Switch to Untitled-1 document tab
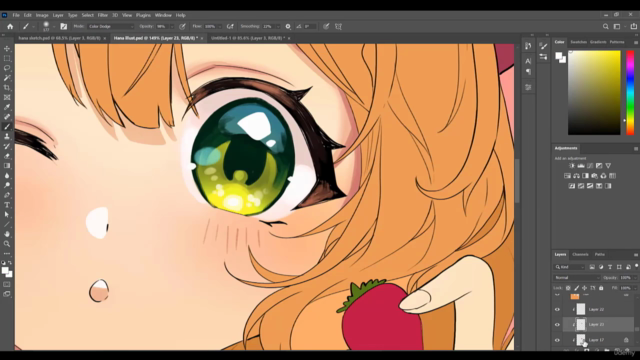The image size is (640, 360). [x=248, y=38]
